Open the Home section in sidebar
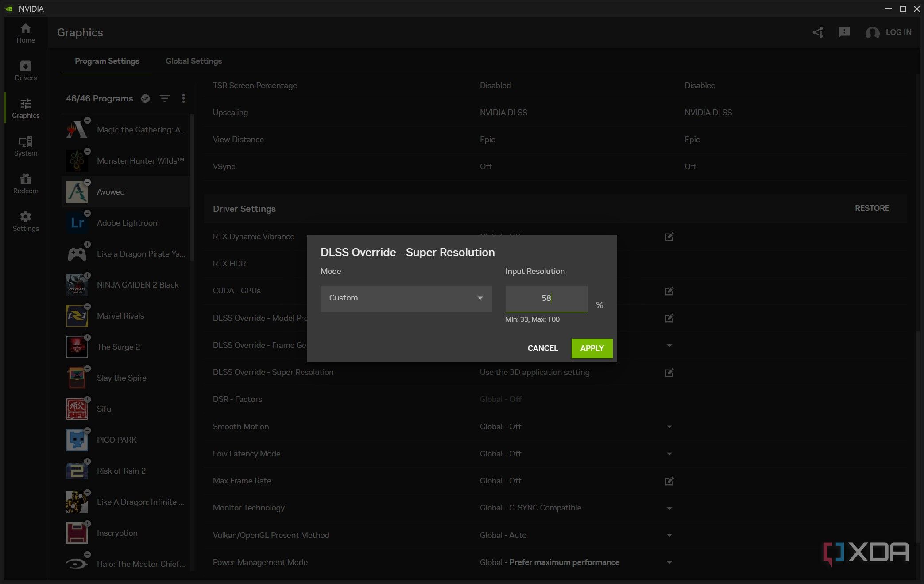Viewport: 924px width, 584px height. 26,33
